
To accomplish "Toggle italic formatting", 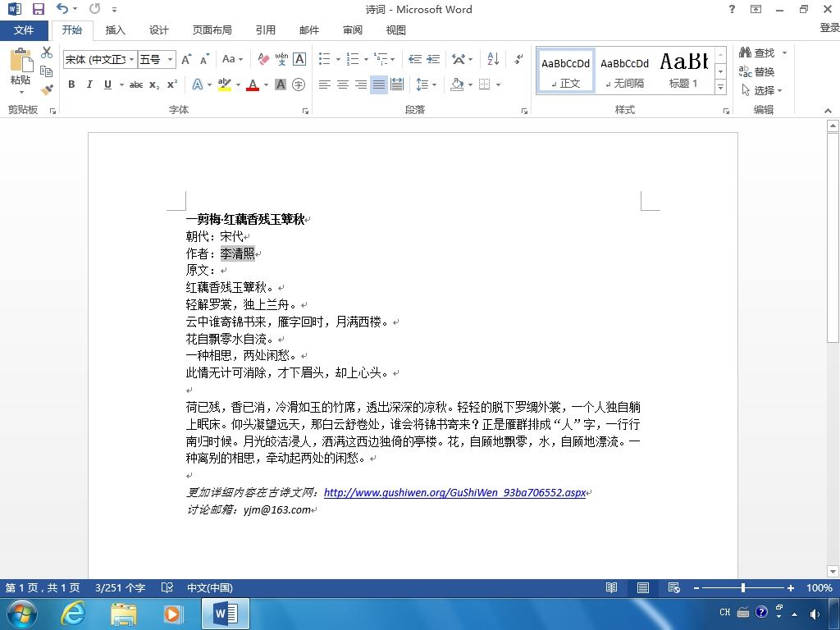I will point(89,84).
